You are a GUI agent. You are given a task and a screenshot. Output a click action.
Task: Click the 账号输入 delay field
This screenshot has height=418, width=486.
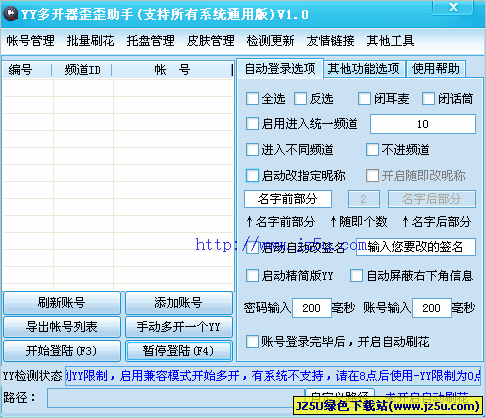tap(432, 308)
